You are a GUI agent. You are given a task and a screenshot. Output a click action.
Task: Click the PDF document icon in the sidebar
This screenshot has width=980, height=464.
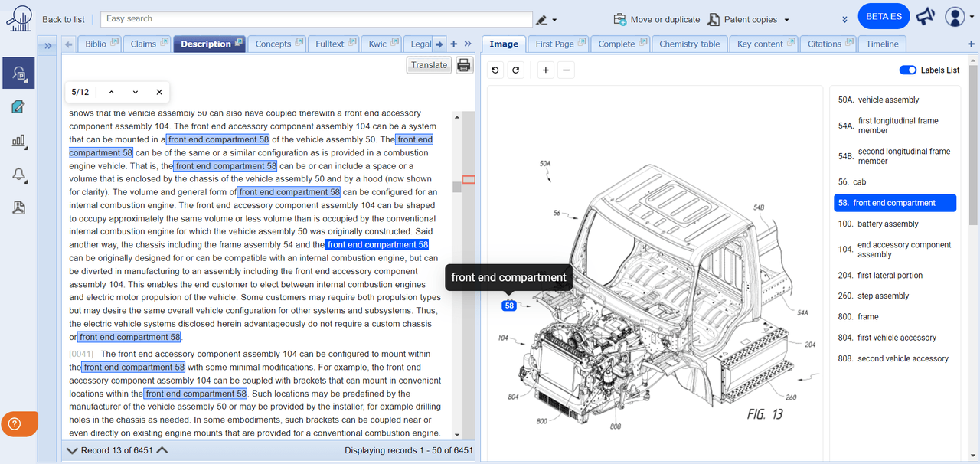point(18,207)
